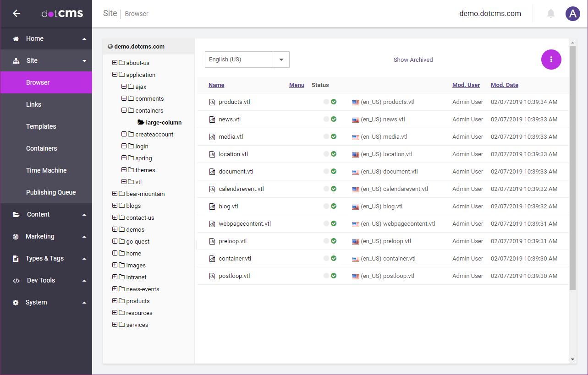Screen dimensions: 588x375
Task: Sort files by Name column
Action: pyautogui.click(x=216, y=85)
